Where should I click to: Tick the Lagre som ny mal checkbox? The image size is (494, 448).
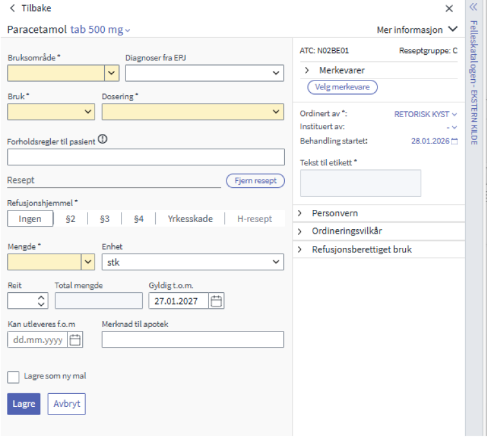(13, 377)
